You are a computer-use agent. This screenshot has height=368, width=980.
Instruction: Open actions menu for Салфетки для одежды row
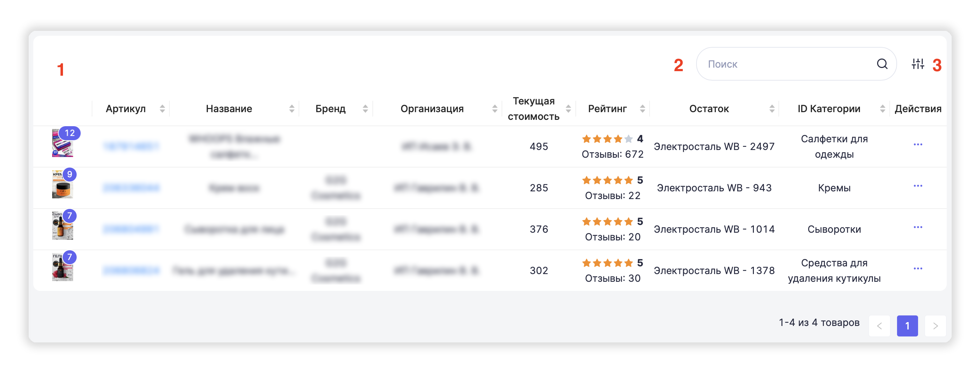coord(918,145)
